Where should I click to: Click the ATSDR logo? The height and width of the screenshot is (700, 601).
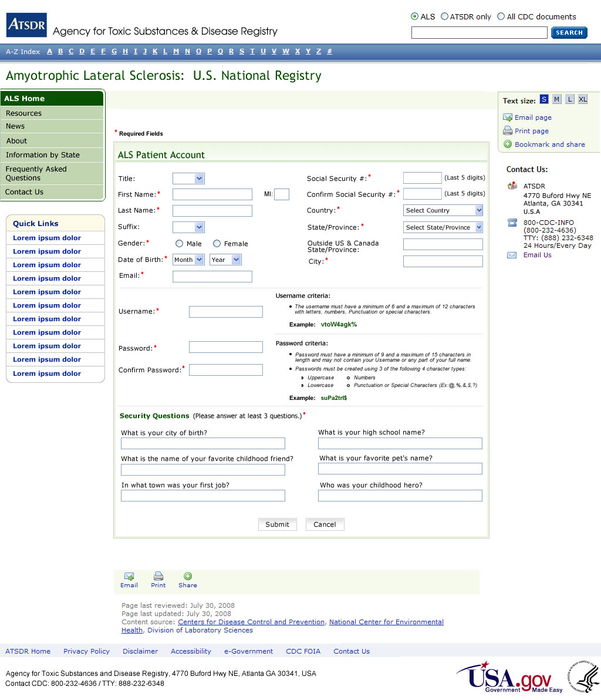point(26,25)
